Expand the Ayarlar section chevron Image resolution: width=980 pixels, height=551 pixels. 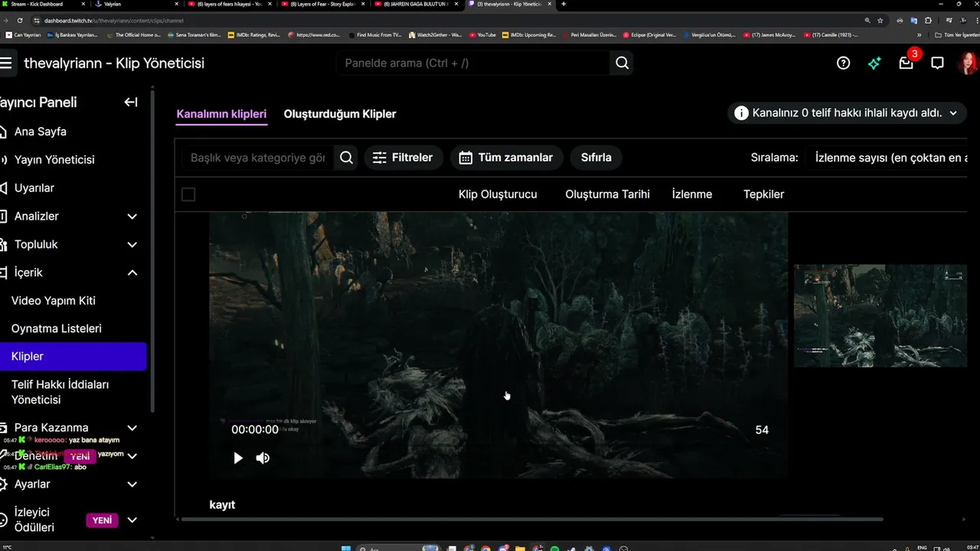click(x=132, y=484)
